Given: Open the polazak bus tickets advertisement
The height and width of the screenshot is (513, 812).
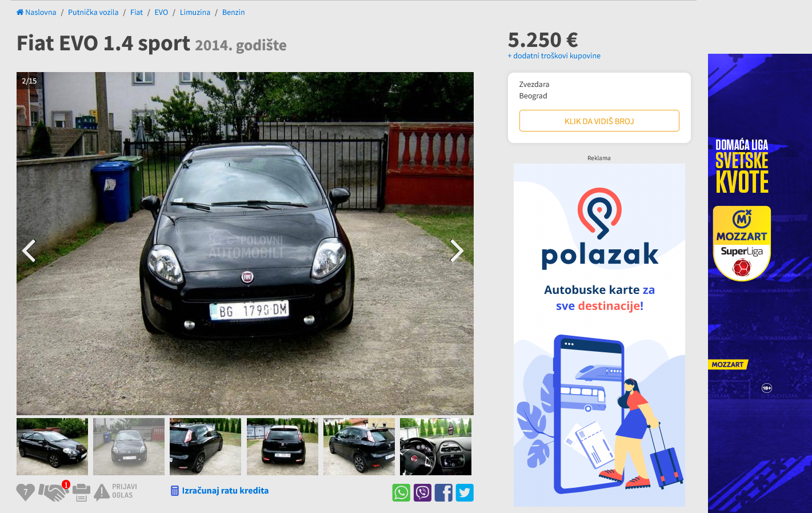Looking at the screenshot, I should pos(599,335).
